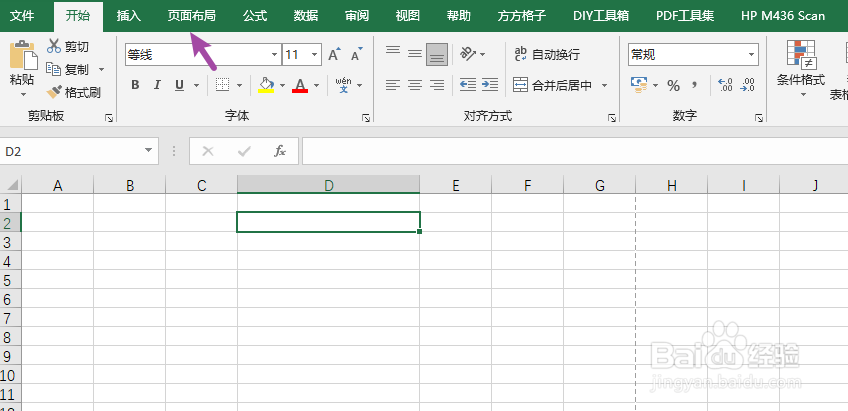Apply percent style
Viewport: 848px width, 411px height.
pyautogui.click(x=673, y=85)
